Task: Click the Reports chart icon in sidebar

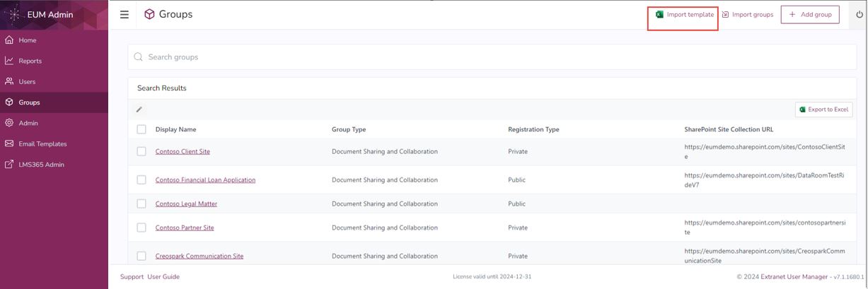Action: [9, 61]
